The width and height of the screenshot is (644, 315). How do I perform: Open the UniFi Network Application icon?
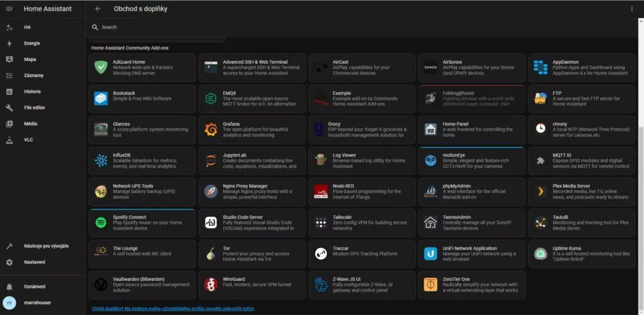[430, 254]
